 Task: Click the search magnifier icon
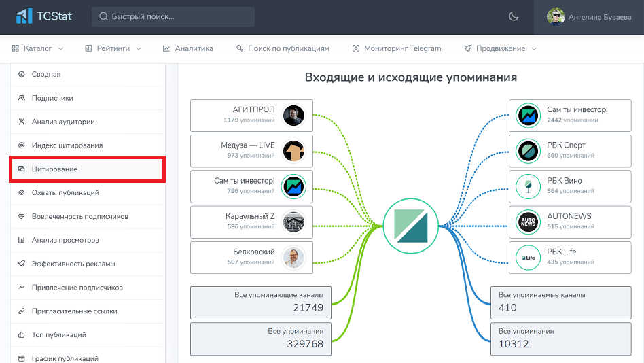103,16
